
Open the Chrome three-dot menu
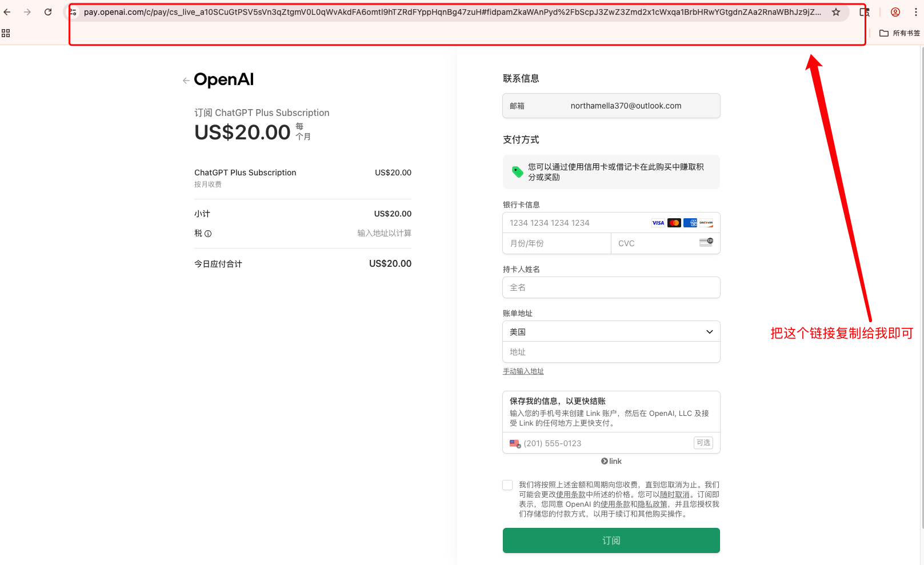point(916,12)
